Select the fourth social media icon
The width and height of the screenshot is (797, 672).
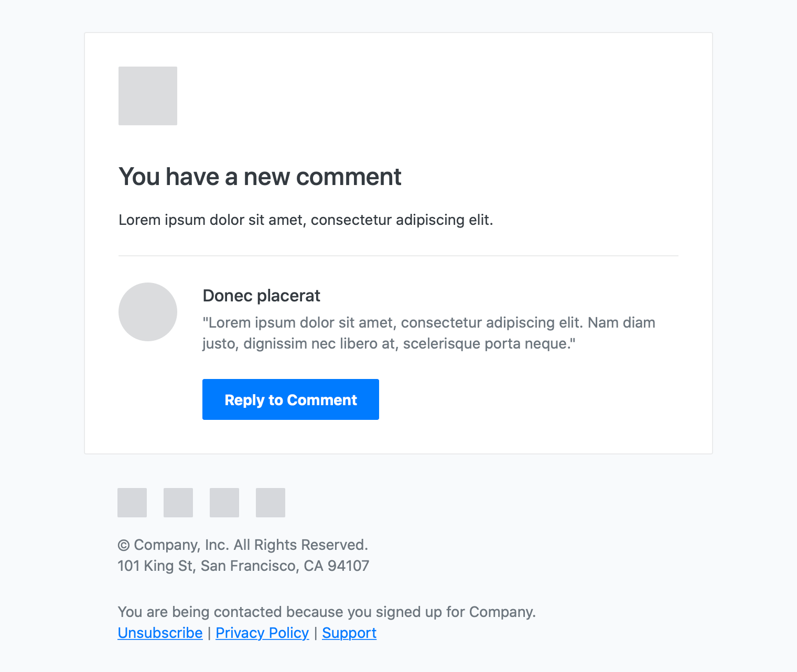point(270,502)
